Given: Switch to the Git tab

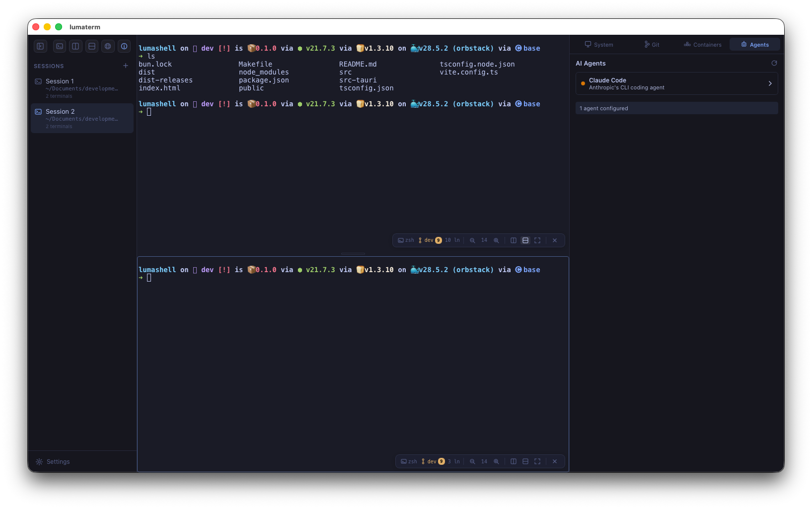Looking at the screenshot, I should click(652, 45).
